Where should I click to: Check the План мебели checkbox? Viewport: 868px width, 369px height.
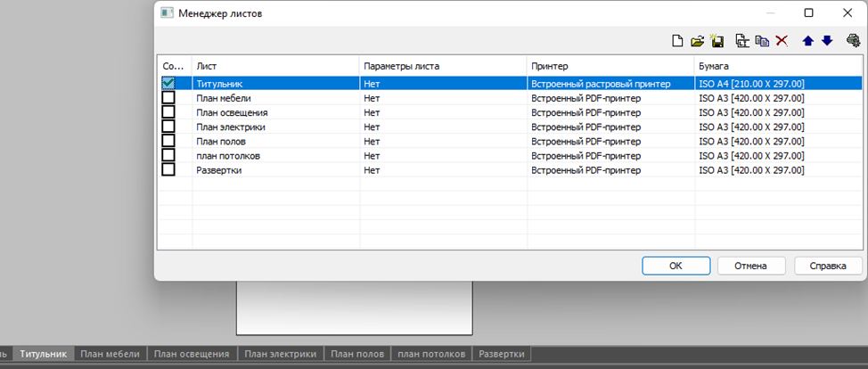(168, 98)
